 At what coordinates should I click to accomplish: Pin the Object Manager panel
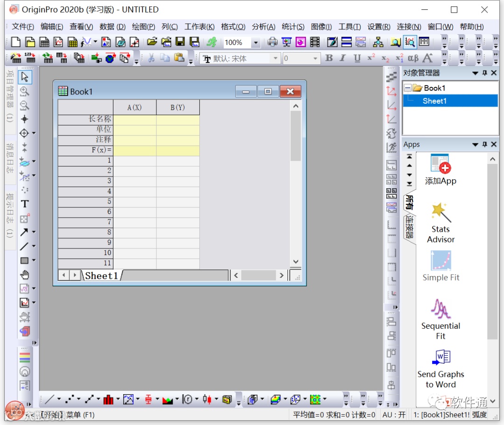coord(485,73)
